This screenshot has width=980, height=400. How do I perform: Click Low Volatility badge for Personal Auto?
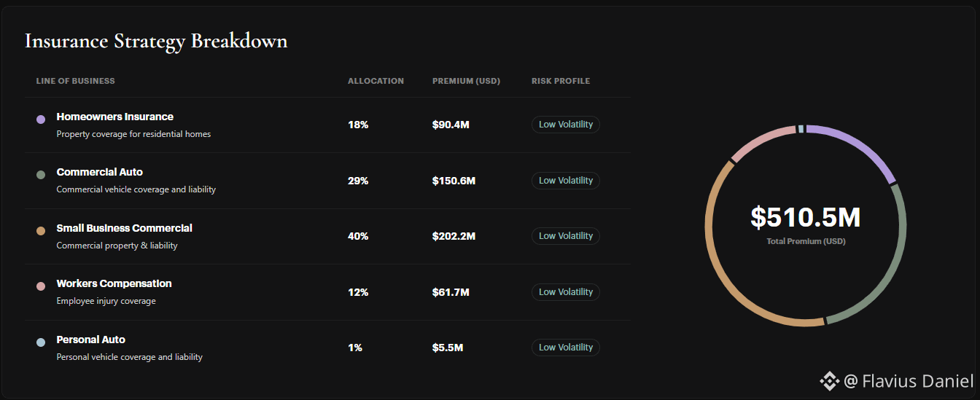click(566, 348)
